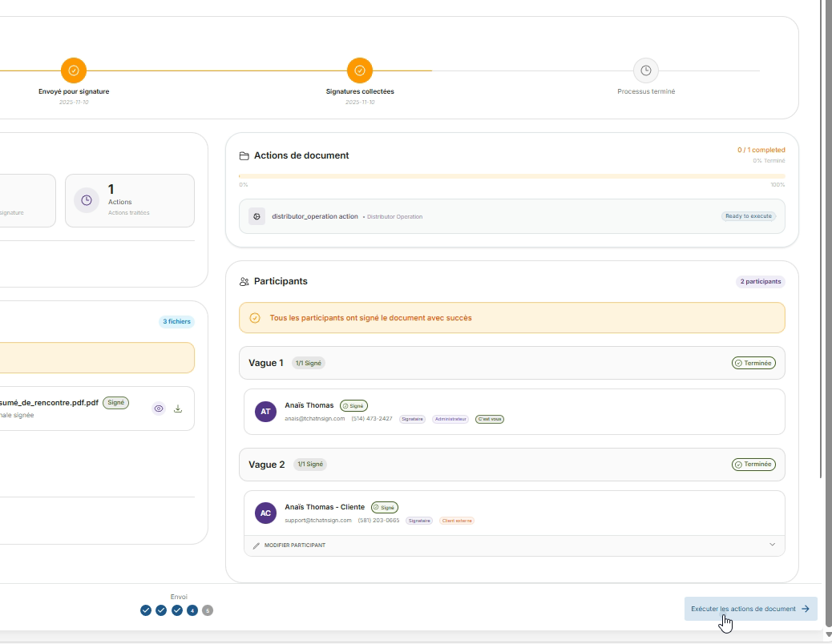Click the '1/1 Signé' badge in Vague 2
This screenshot has width=832, height=644.
pos(310,465)
